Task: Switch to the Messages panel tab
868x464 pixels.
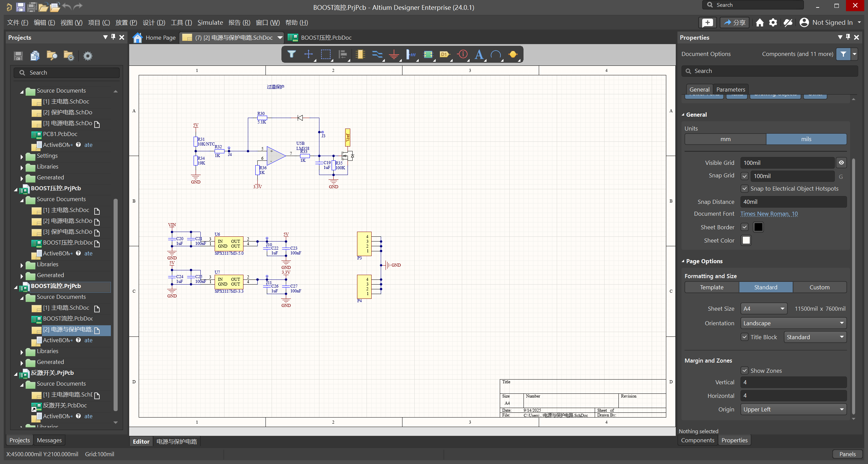Action: pyautogui.click(x=49, y=440)
